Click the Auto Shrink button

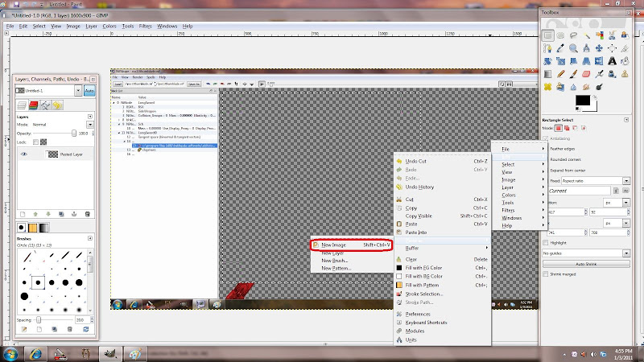(585, 263)
